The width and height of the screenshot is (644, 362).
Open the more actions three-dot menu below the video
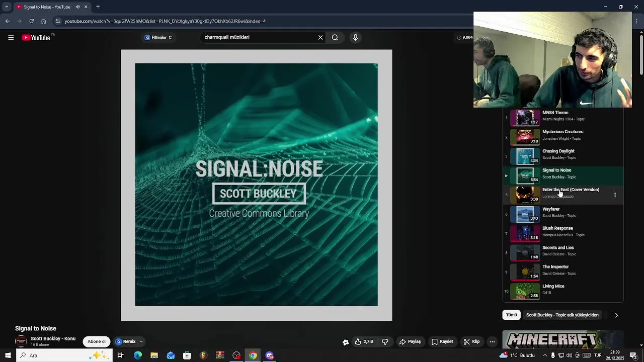click(493, 342)
